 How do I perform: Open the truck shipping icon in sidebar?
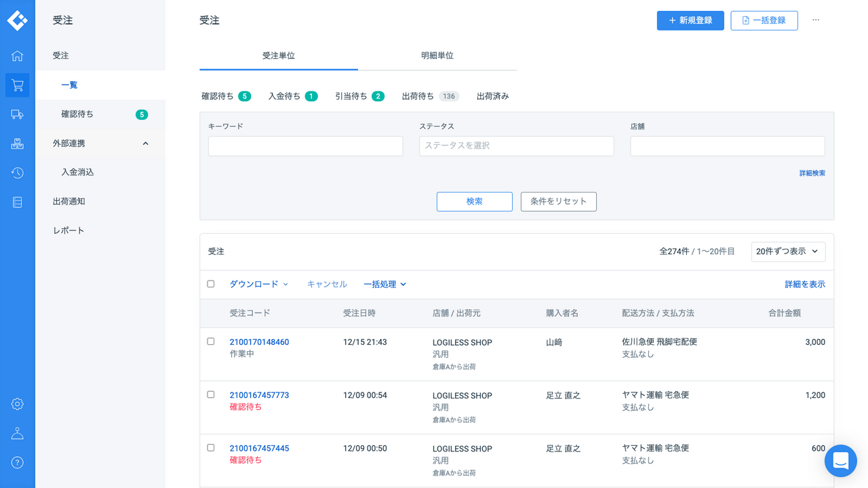[17, 114]
